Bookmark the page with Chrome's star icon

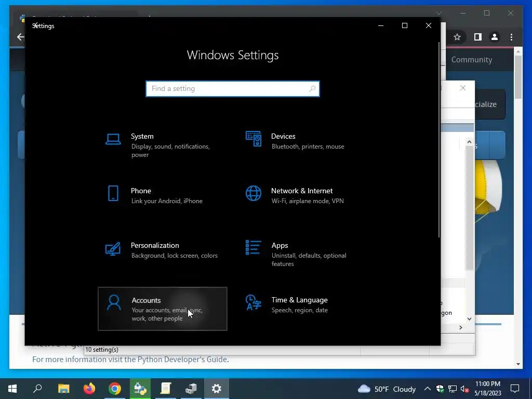[x=457, y=37]
